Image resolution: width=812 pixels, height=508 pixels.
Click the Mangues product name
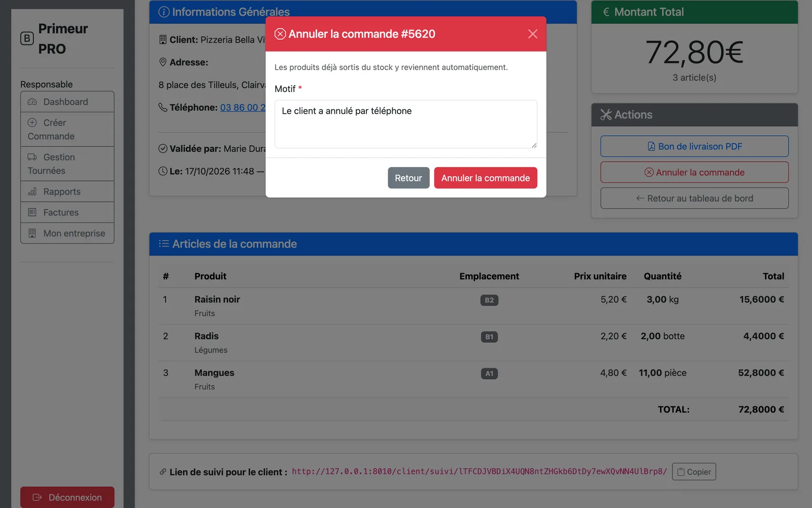click(x=214, y=372)
